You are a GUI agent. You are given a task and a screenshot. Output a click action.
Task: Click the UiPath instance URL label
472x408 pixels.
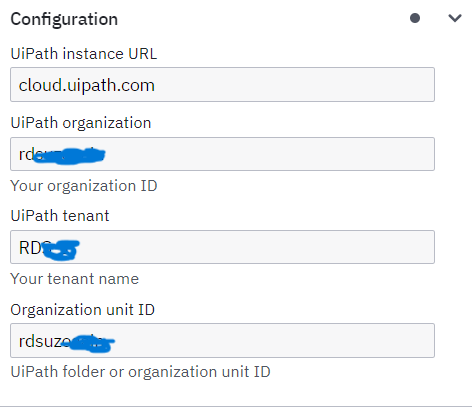[x=84, y=54]
